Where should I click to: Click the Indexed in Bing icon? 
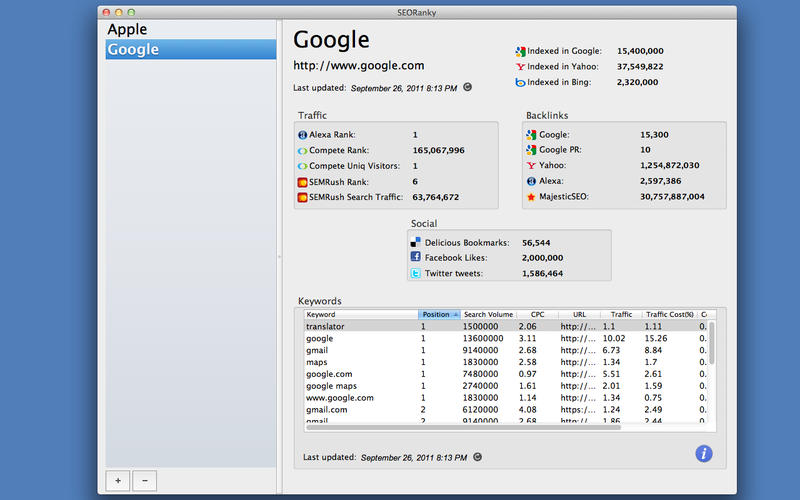coord(520,82)
